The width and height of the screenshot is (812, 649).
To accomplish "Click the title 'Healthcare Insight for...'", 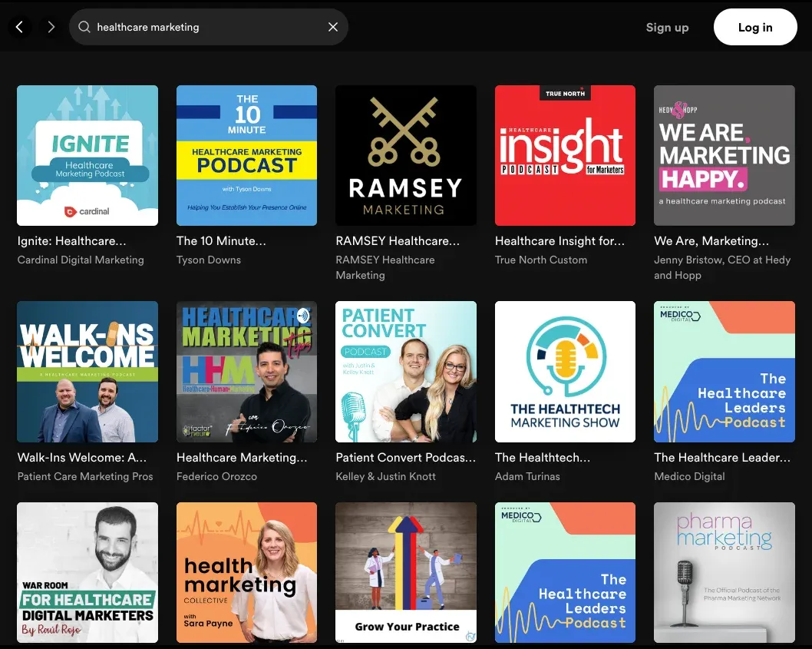I will [559, 241].
